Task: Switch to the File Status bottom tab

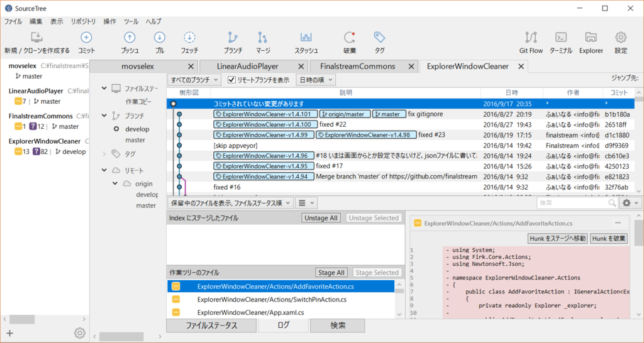Action: 211,325
